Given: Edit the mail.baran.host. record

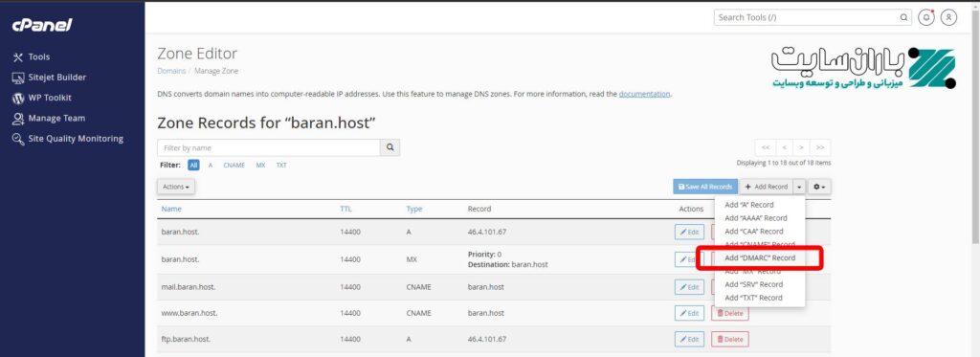Looking at the screenshot, I should [689, 287].
